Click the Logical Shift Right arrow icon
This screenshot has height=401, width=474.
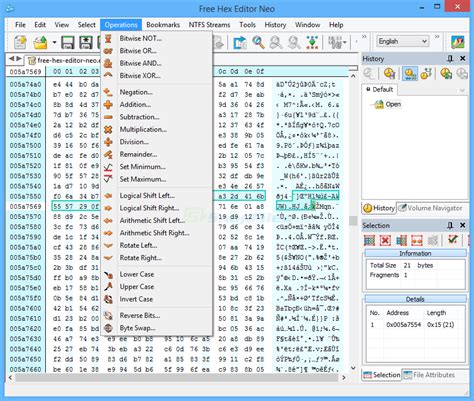click(x=108, y=208)
